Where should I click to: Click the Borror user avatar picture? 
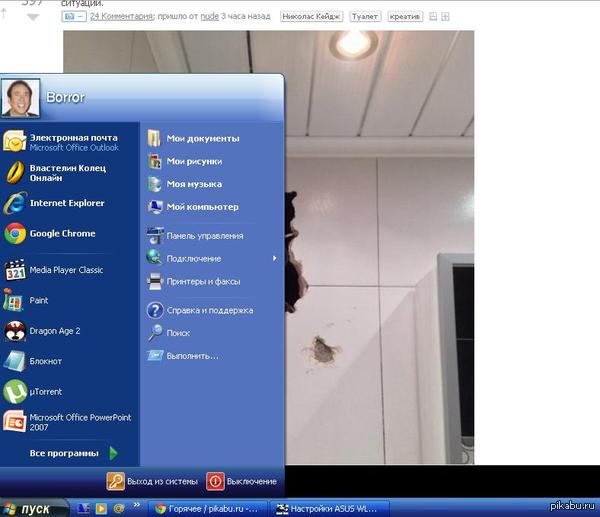coord(21,98)
